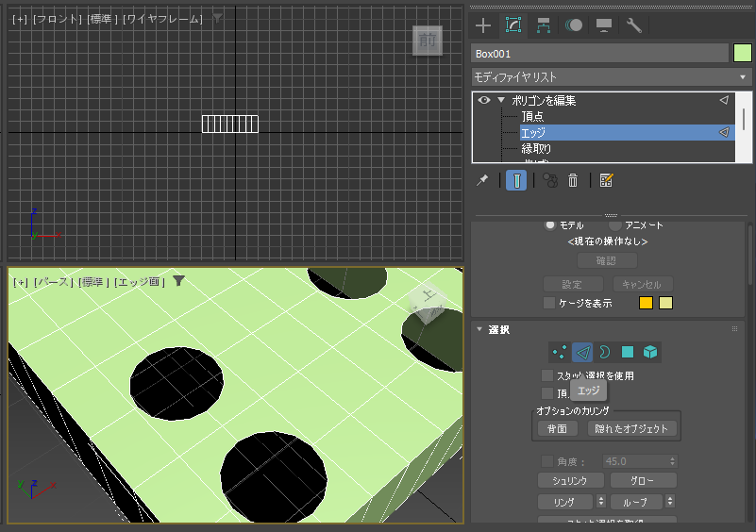
Task: Toggle the 隠れたオブジェクト culling button
Action: click(x=631, y=428)
